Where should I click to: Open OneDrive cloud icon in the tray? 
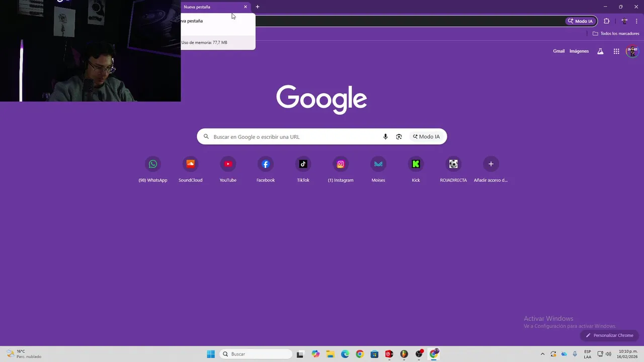564,354
